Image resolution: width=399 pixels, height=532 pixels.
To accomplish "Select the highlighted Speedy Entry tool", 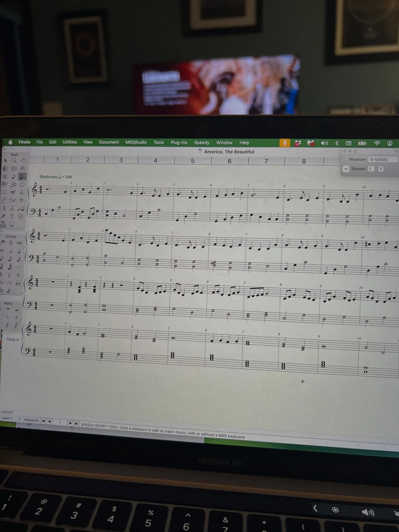I will tap(22, 177).
